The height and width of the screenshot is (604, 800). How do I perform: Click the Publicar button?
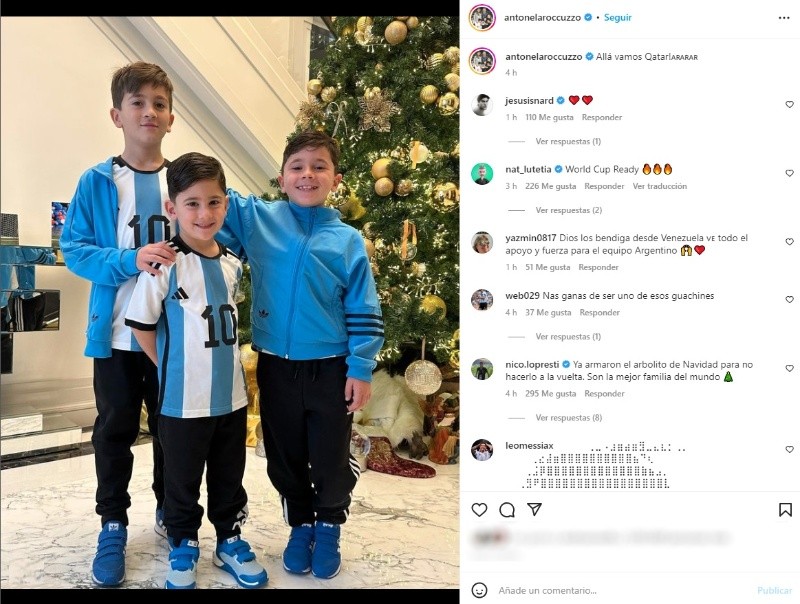(774, 591)
